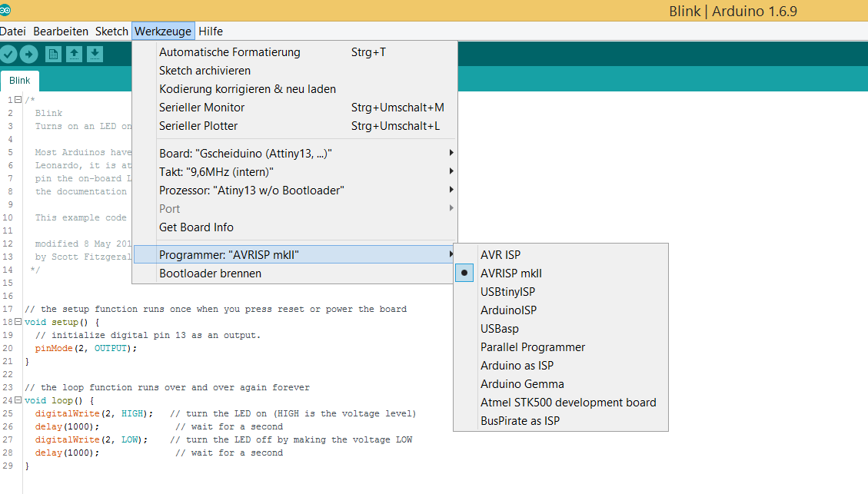Expand the Port submenu

(x=294, y=208)
